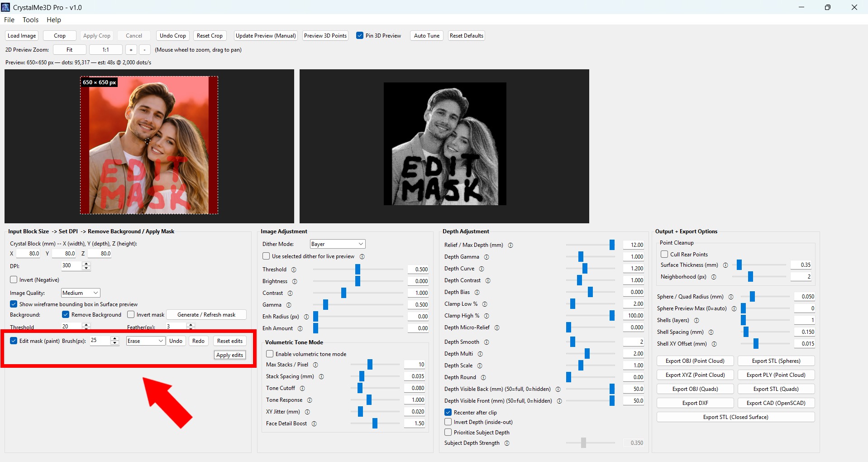The height and width of the screenshot is (462, 868).
Task: Click the info icon next to Surface Thickness
Action: click(x=725, y=265)
